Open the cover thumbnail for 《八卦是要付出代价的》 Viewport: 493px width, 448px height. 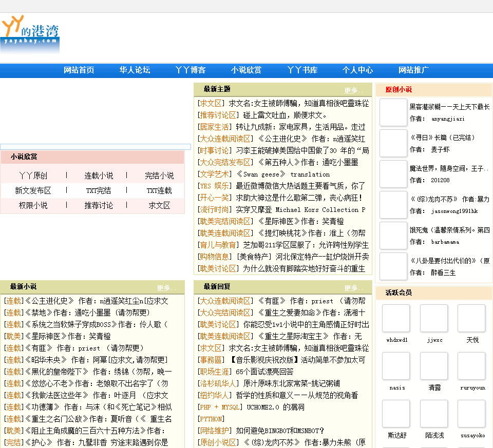393,266
